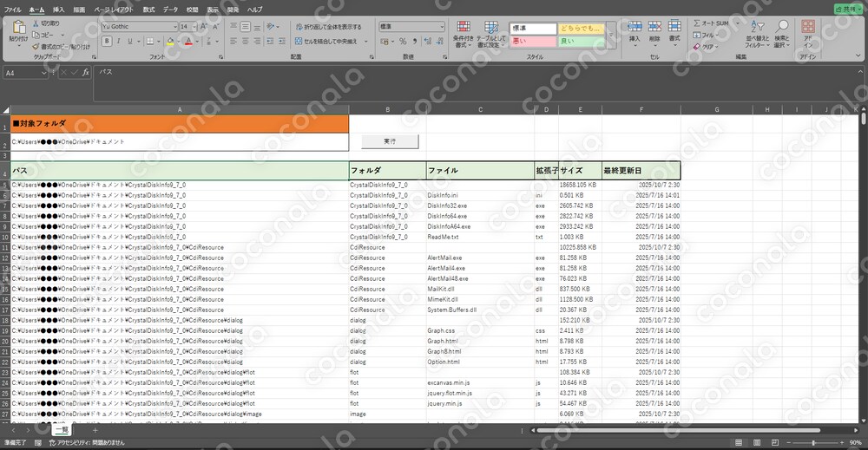Screen dimensions: 868x450
Task: Open the Clear (クリア) dropdown
Action: [706, 47]
